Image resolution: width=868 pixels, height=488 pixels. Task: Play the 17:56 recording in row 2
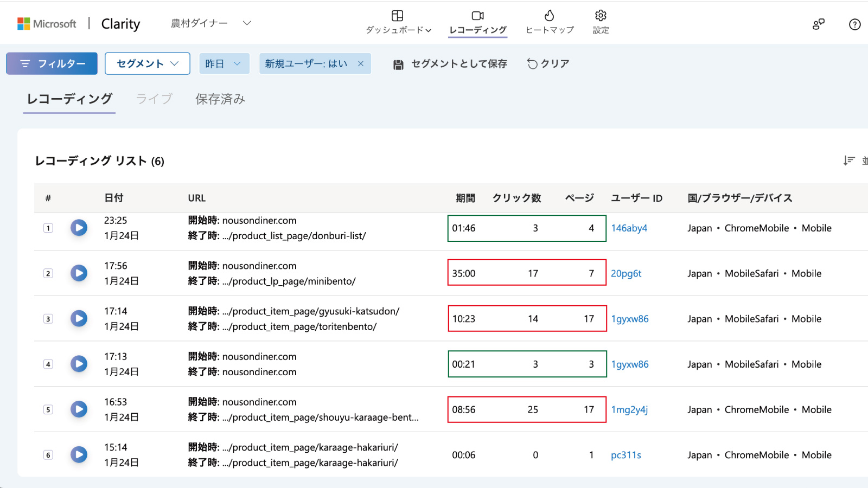pyautogui.click(x=79, y=273)
